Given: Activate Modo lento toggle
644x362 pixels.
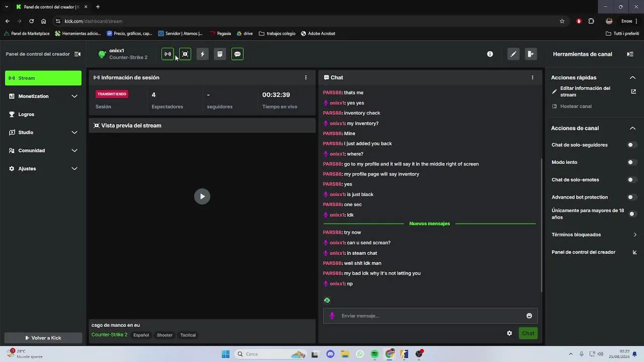Looking at the screenshot, I should click(x=631, y=162).
